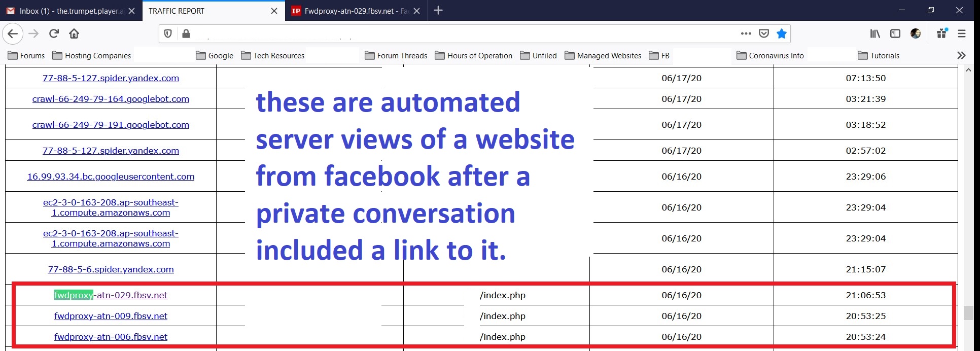The width and height of the screenshot is (980, 351).
Task: Open the Hosting Companies bookmark folder
Action: [x=91, y=55]
